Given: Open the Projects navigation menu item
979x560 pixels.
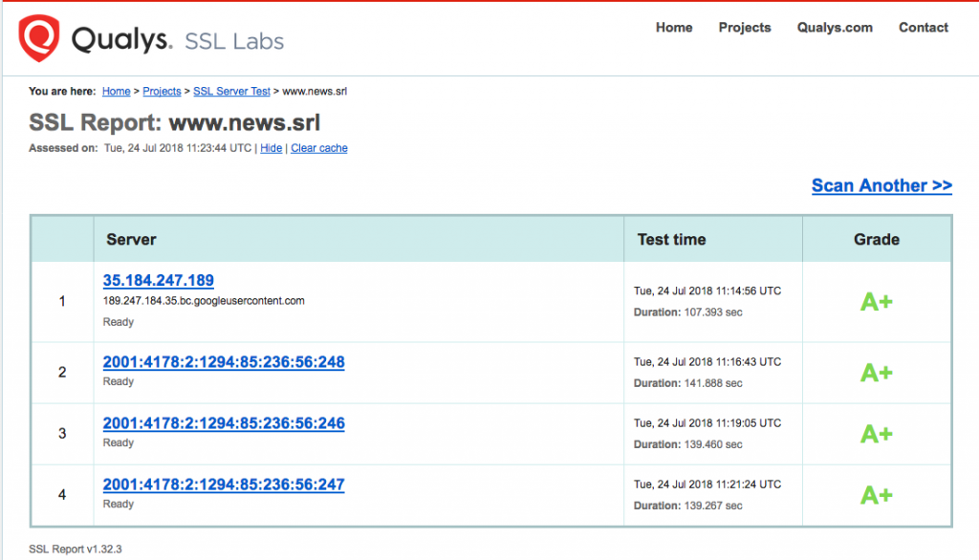Looking at the screenshot, I should coord(744,28).
